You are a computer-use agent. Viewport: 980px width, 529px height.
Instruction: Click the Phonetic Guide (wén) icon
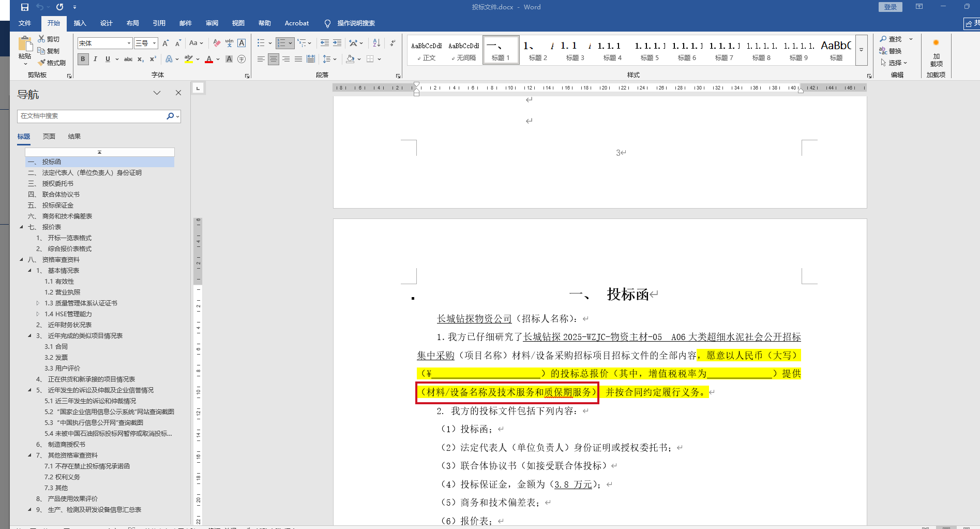pyautogui.click(x=229, y=43)
